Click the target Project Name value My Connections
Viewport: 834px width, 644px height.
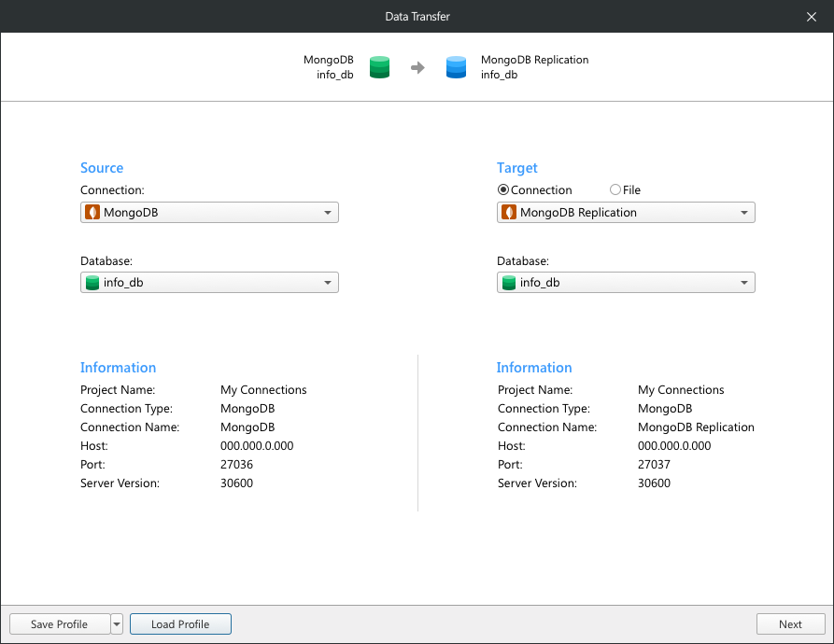(681, 390)
